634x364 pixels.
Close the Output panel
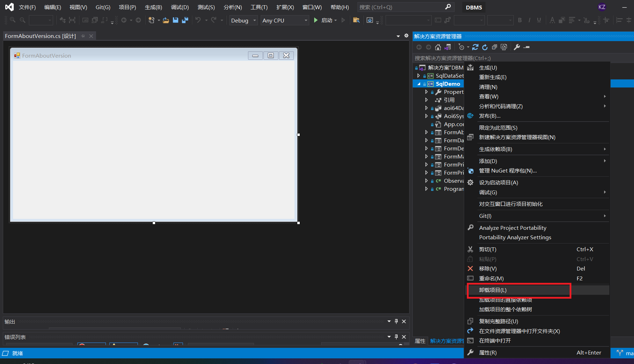coord(404,321)
